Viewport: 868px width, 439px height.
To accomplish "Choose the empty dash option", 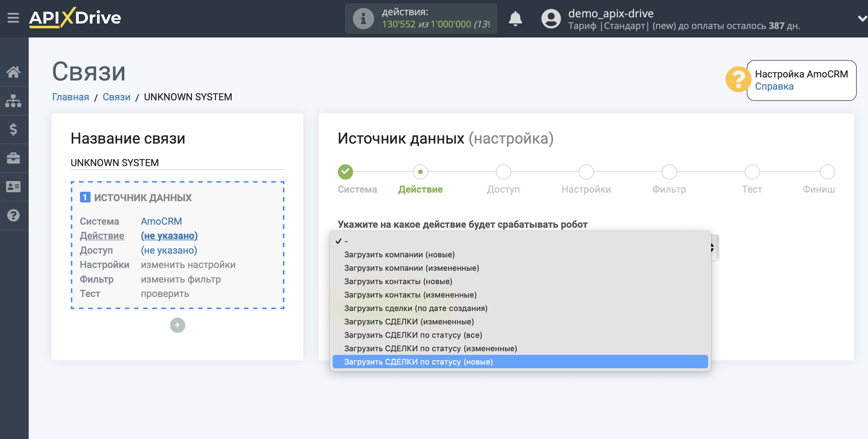I will coord(520,241).
